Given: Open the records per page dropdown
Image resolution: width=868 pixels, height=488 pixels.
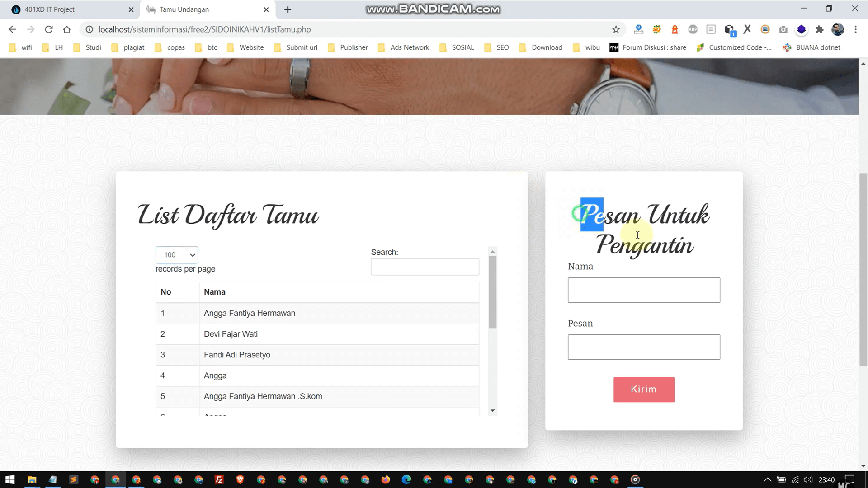Looking at the screenshot, I should pos(176,254).
